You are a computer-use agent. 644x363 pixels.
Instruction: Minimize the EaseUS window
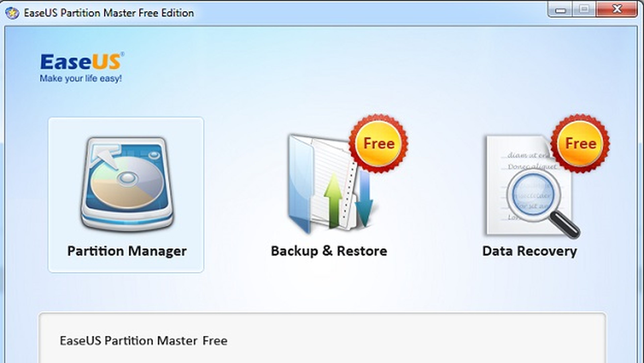tap(560, 10)
